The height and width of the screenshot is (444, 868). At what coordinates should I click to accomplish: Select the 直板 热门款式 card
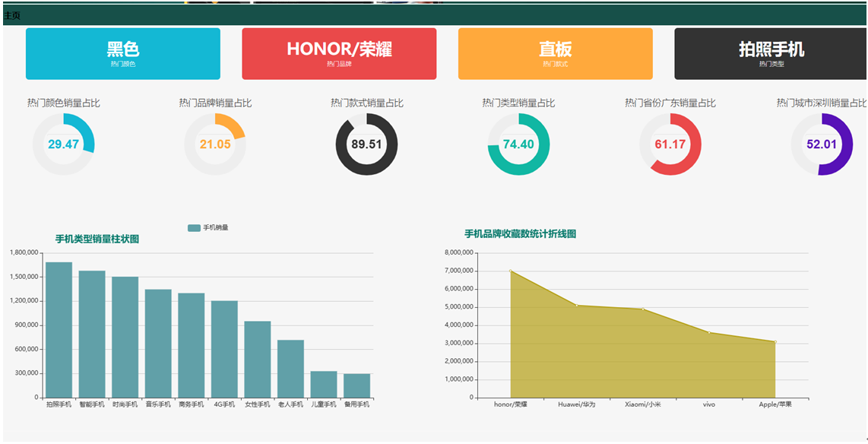click(555, 54)
